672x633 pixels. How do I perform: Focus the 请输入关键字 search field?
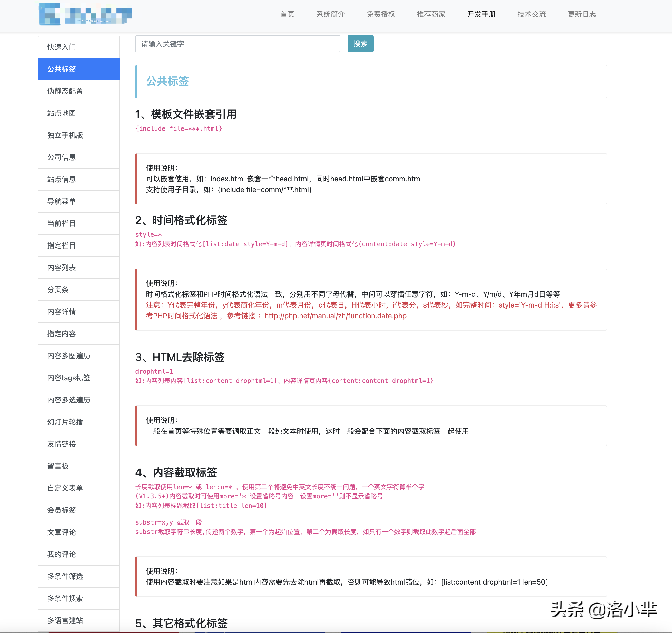[238, 44]
